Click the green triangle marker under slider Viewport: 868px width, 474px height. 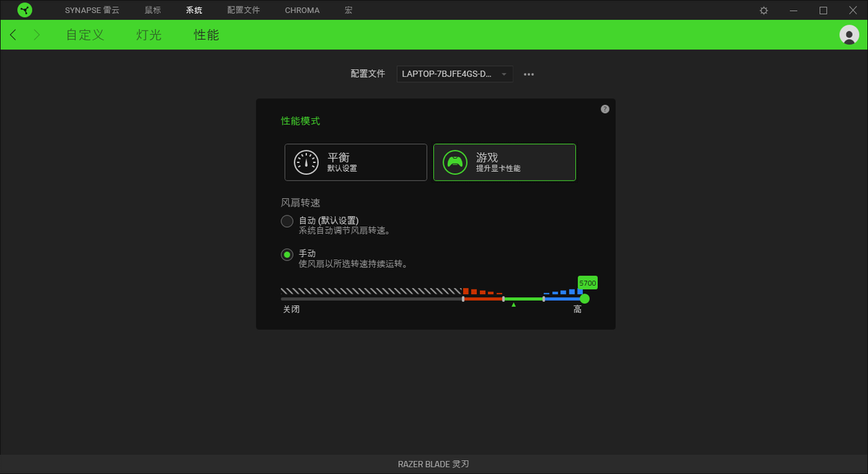coord(513,304)
